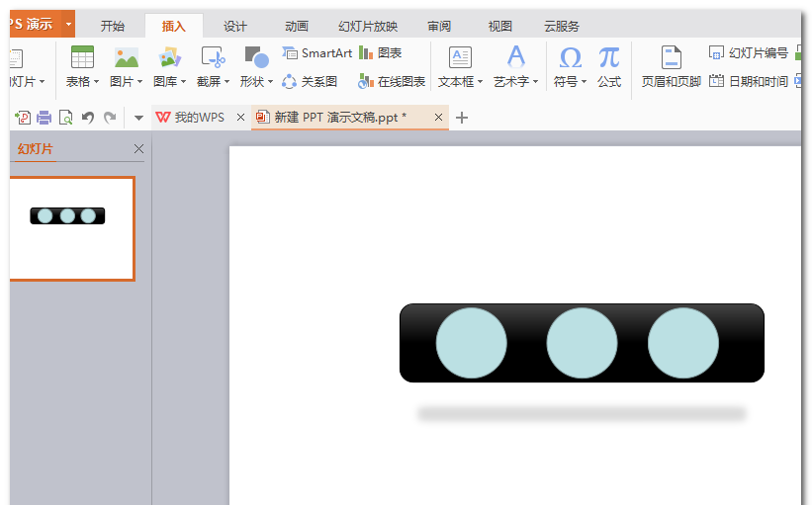Image resolution: width=812 pixels, height=505 pixels.
Task: Select the 插入 ribbon tab
Action: pyautogui.click(x=173, y=26)
